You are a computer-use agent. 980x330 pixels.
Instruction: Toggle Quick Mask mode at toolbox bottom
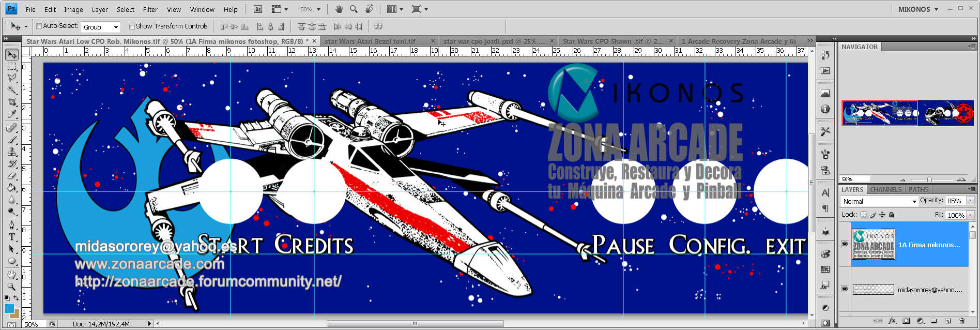11,326
